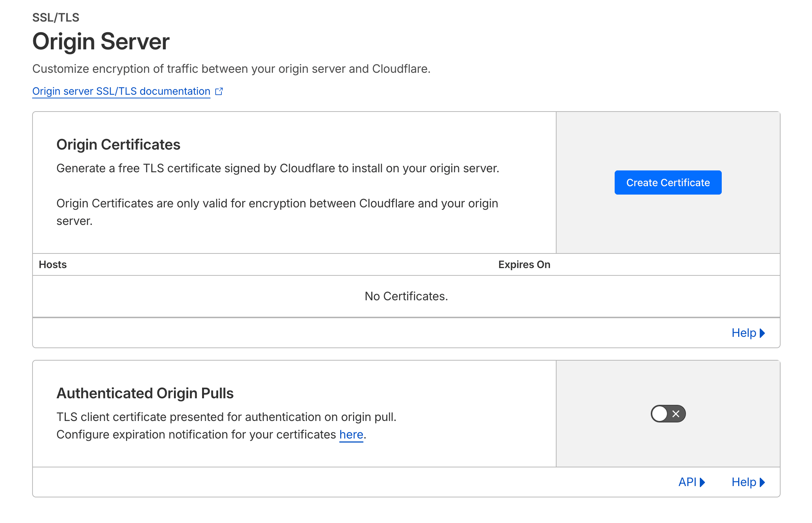Screen dimensions: 812x523
Task: Click the Authenticated Origin Pulls heading
Action: point(145,393)
